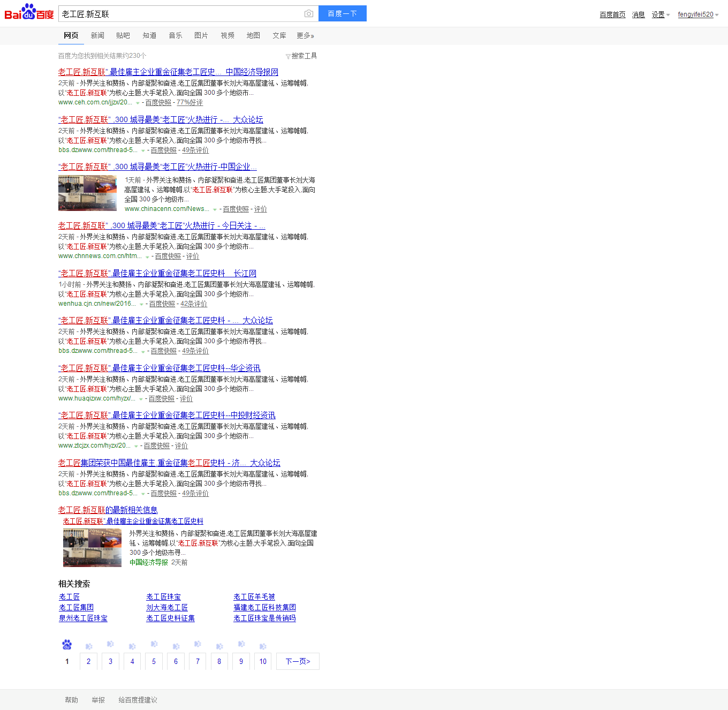Open related search 老工匠羊毛被
The image size is (728, 710).
pyautogui.click(x=254, y=596)
